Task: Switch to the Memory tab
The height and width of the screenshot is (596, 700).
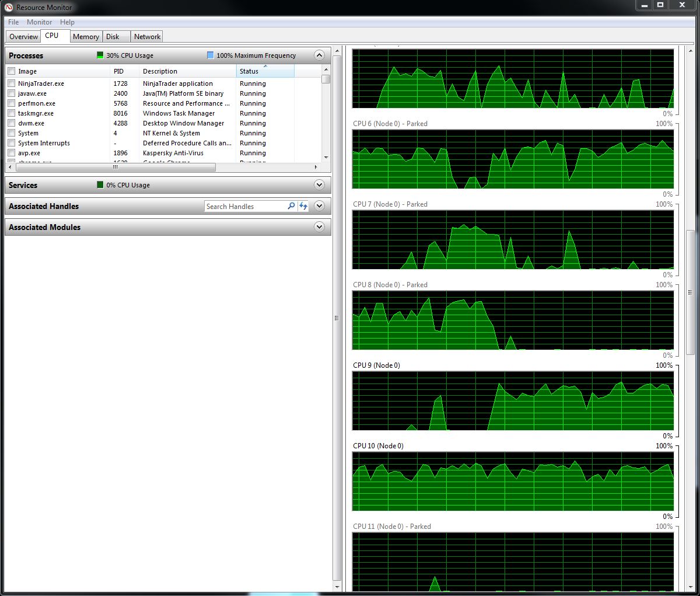Action: [x=86, y=36]
